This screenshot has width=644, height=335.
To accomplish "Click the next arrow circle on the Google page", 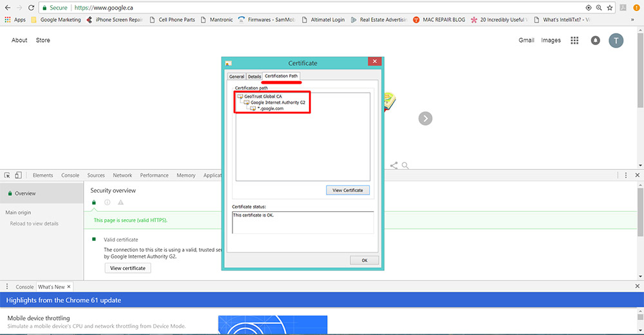I will point(426,119).
